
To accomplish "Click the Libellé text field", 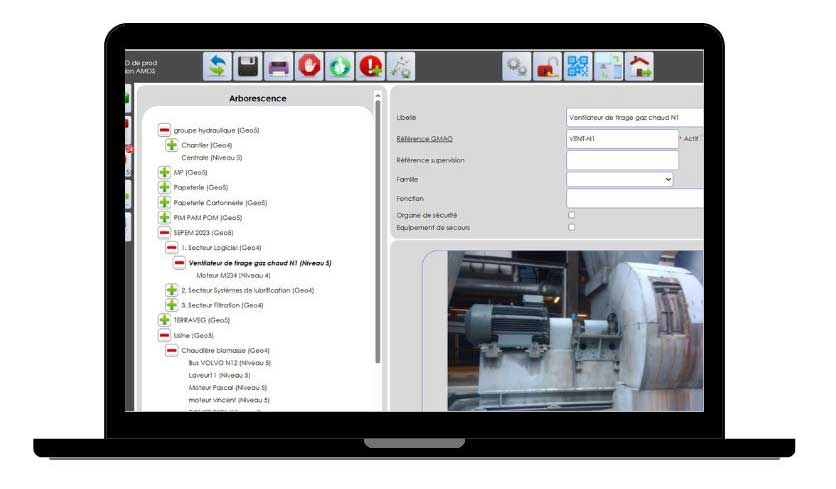I will coord(634,117).
